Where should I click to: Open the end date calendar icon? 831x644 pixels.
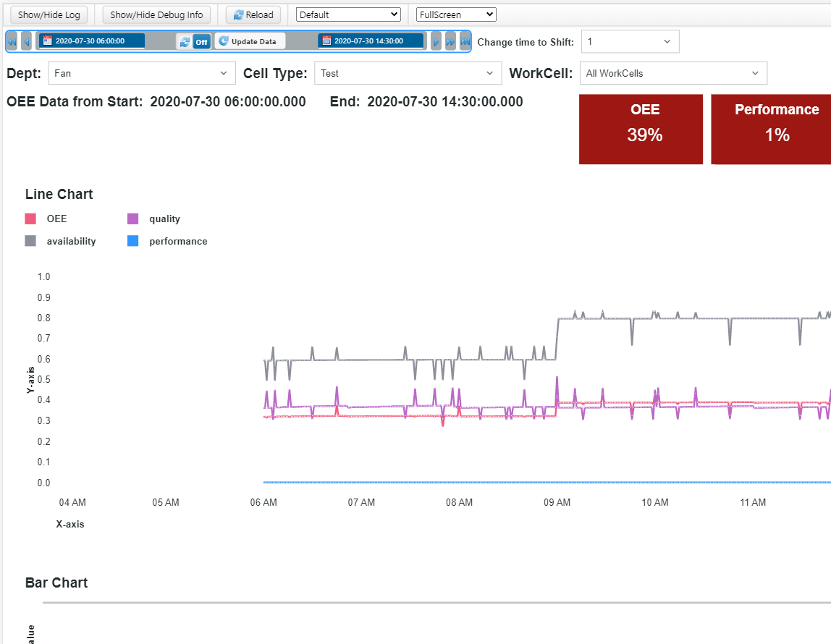tap(326, 41)
